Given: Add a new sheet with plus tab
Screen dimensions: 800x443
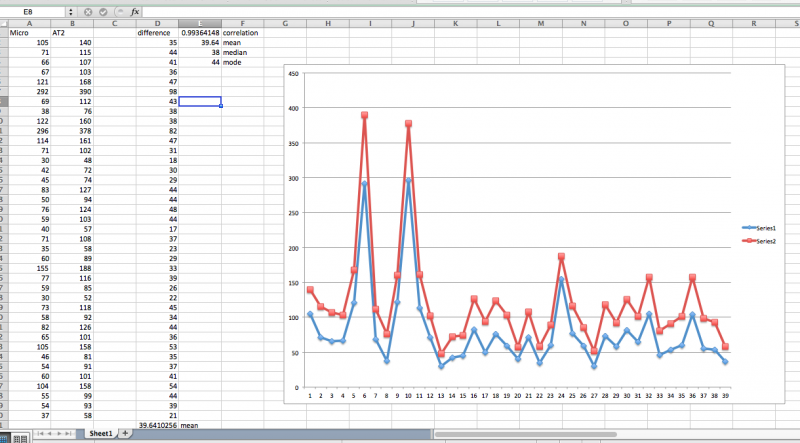Looking at the screenshot, I should click(x=125, y=433).
